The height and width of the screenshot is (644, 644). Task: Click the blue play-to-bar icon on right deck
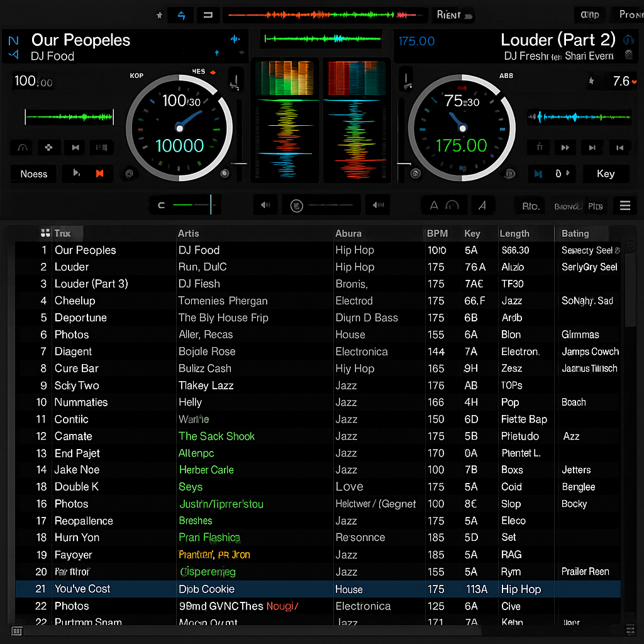tap(538, 174)
